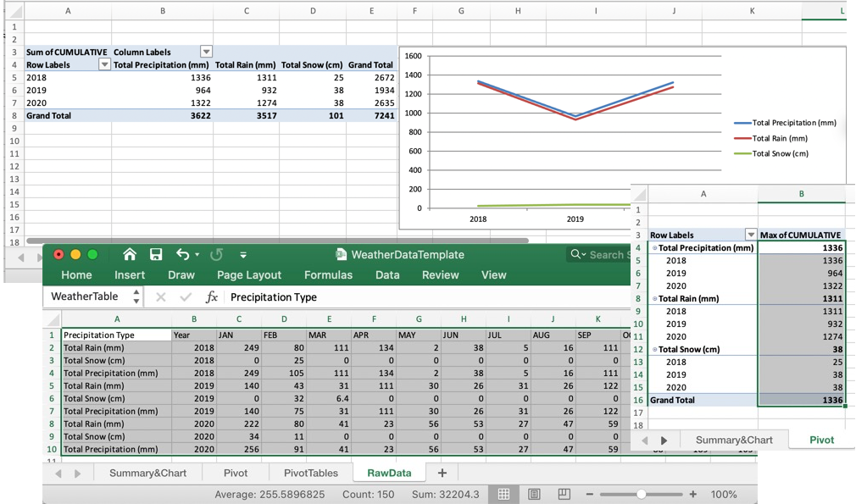The height and width of the screenshot is (504, 856).
Task: Open the customize Quick Access Toolbar dropdown
Action: (243, 254)
